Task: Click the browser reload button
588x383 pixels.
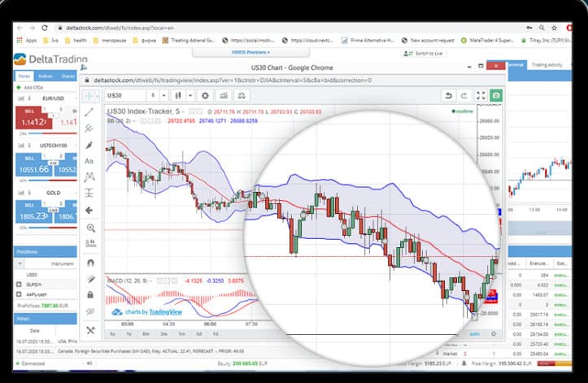Action: [x=45, y=28]
